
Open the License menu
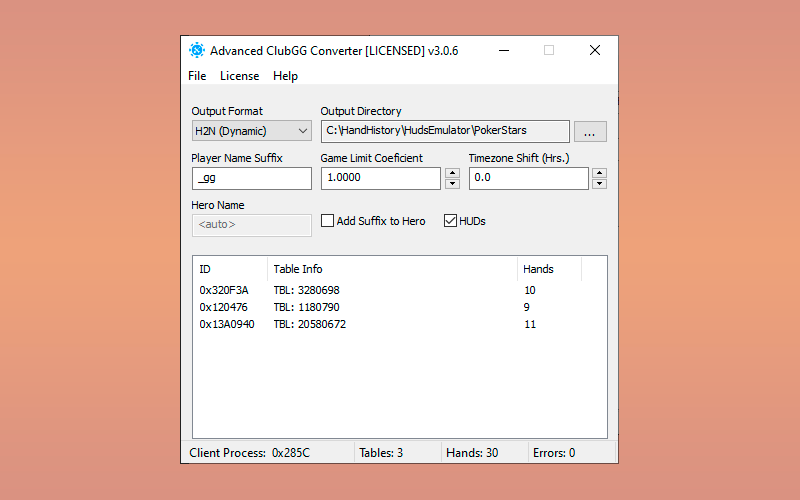(239, 76)
